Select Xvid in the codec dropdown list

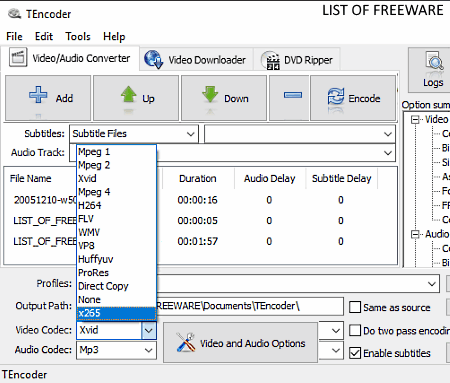116,178
